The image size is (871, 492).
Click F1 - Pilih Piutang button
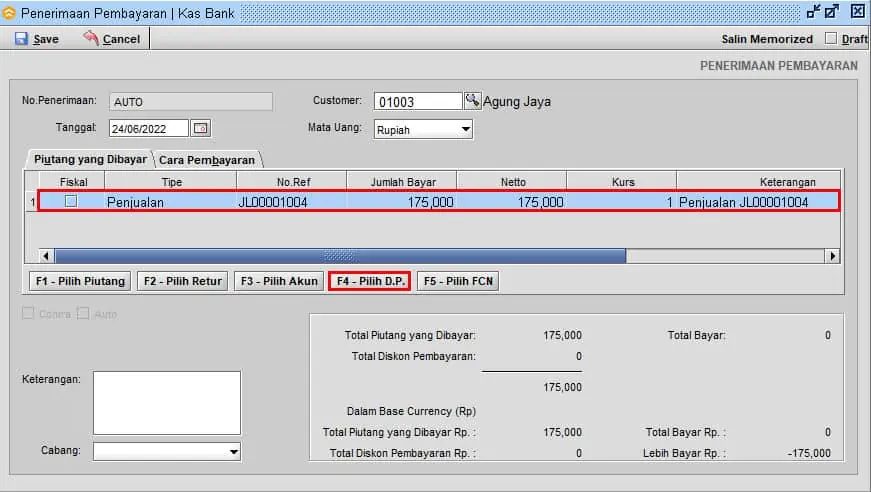80,281
